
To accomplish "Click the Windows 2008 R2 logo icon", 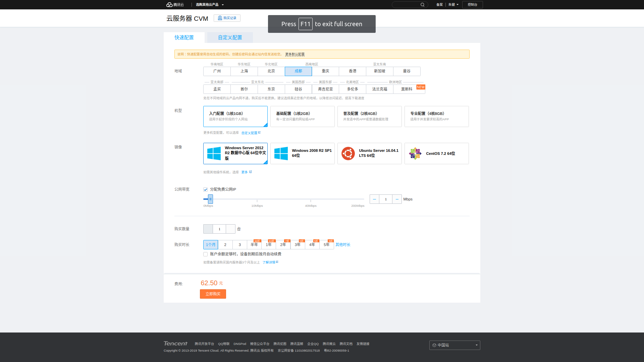I will 281,154.
